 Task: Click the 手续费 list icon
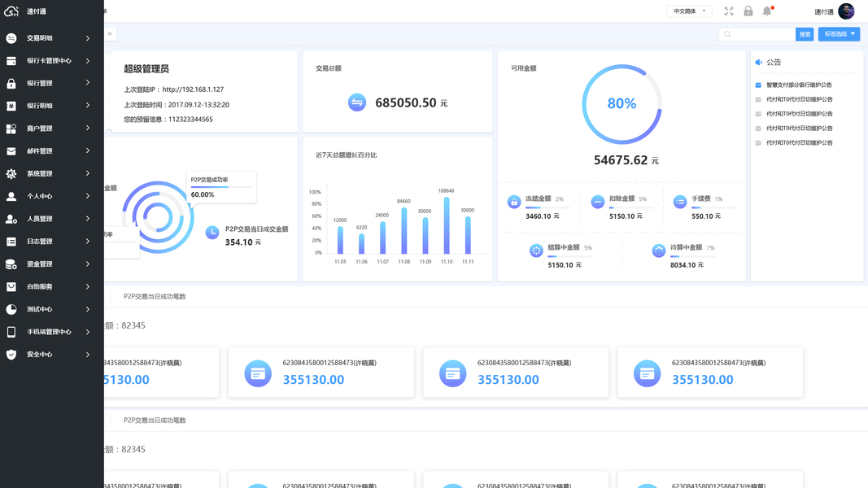[680, 202]
